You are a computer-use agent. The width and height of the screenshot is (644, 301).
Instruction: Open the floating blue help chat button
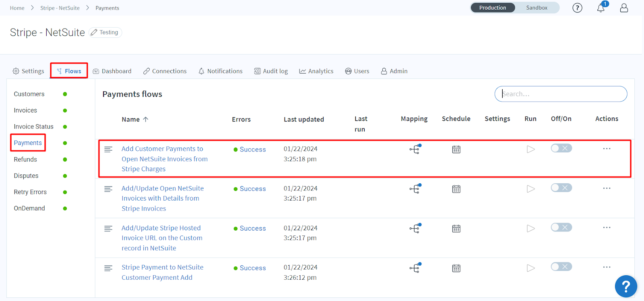tap(626, 286)
